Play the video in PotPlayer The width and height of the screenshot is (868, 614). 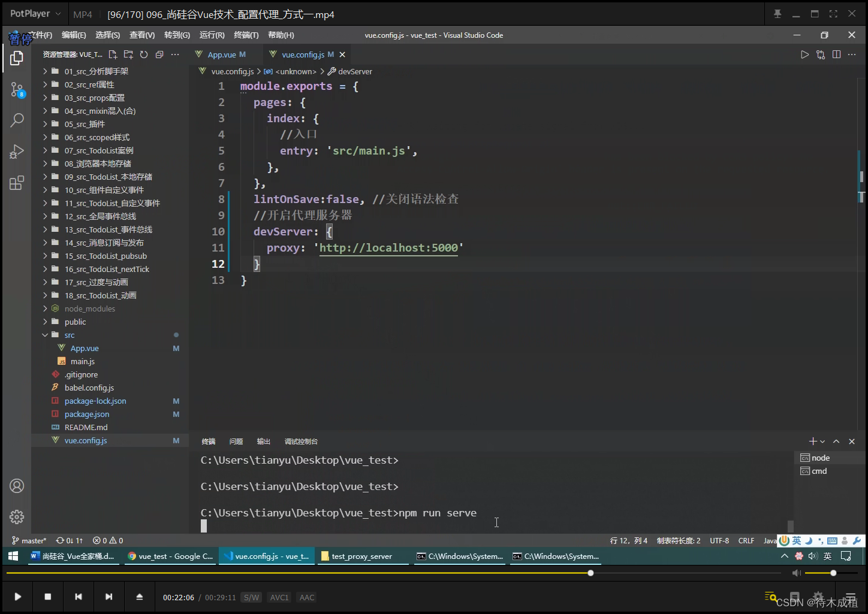pos(17,597)
